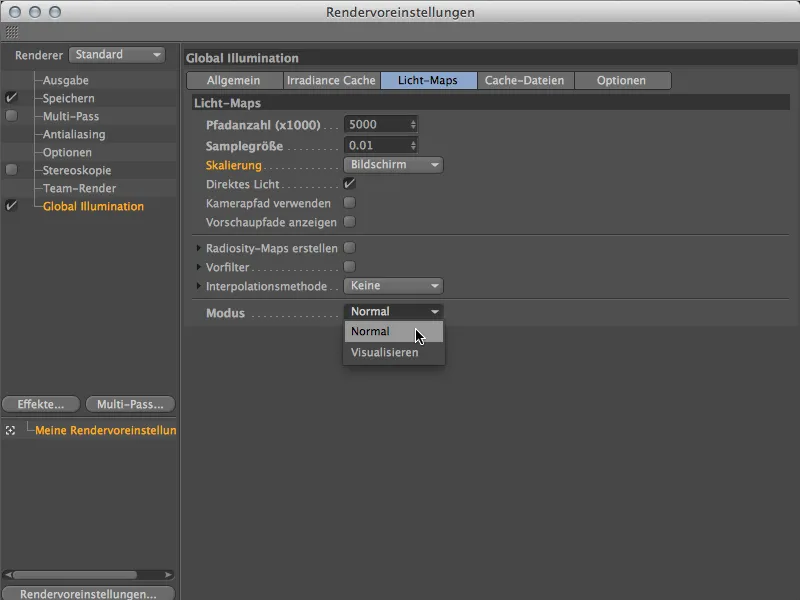
Task: Select Stereoskopie in the settings list
Action: point(77,170)
